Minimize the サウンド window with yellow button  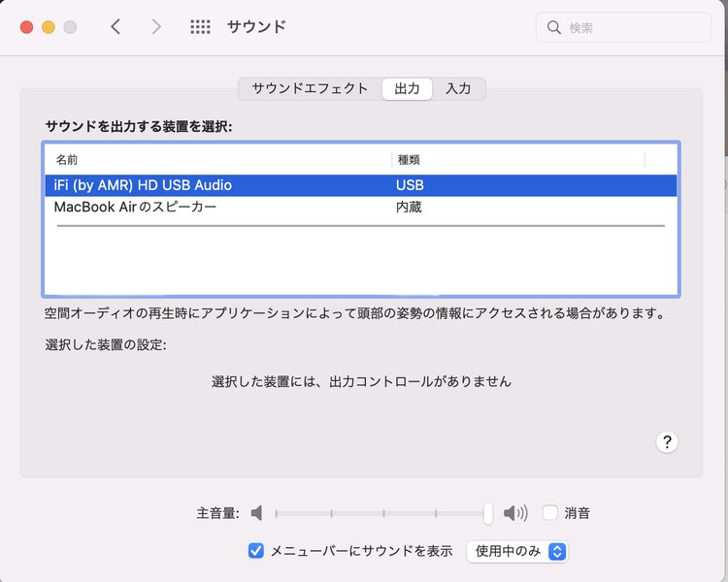tap(48, 27)
